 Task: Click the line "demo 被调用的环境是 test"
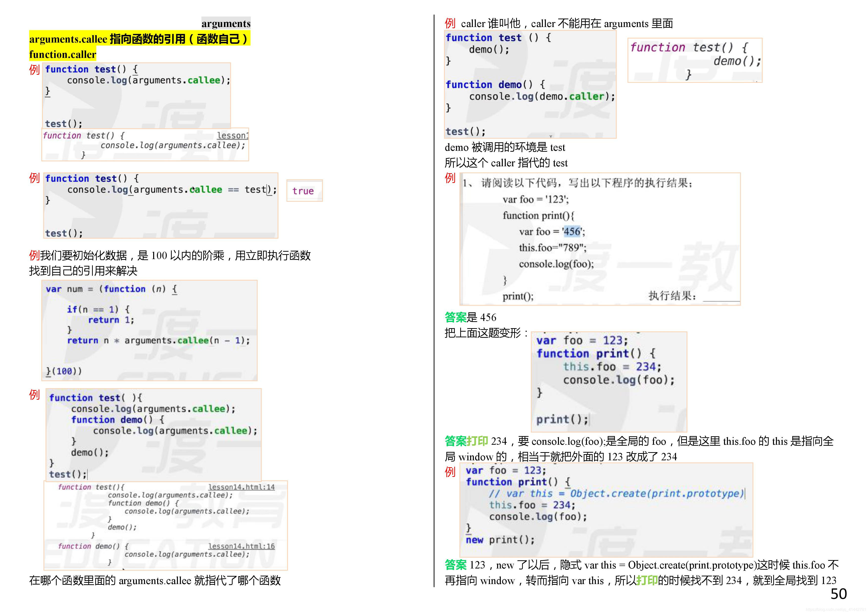(505, 147)
